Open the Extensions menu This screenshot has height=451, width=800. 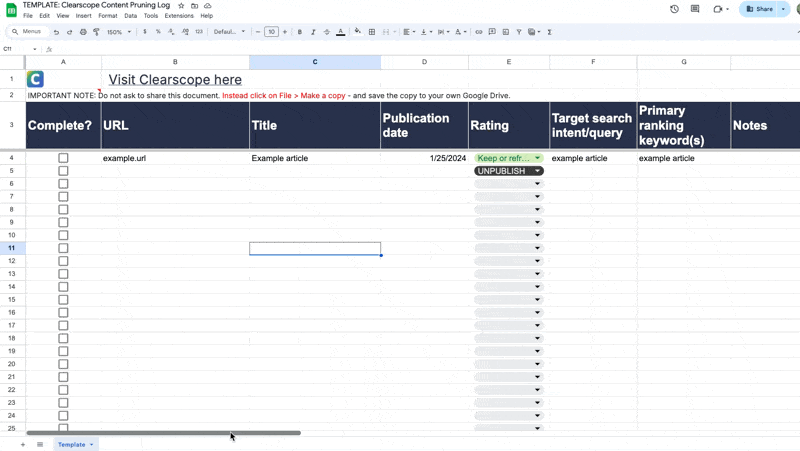click(x=179, y=16)
